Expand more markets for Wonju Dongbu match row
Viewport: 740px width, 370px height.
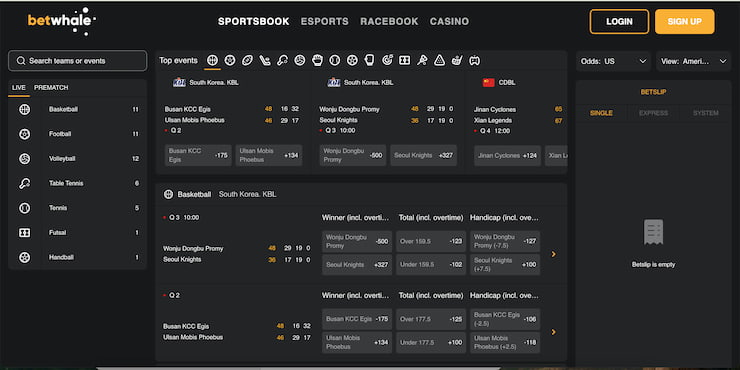coord(554,254)
